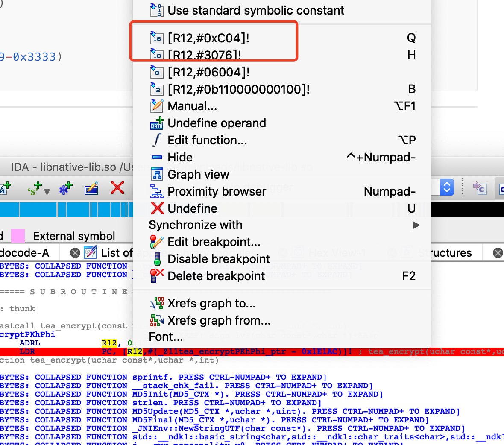The height and width of the screenshot is (445, 504).
Task: Click the red LDR PC instruction line
Action: (x=252, y=352)
